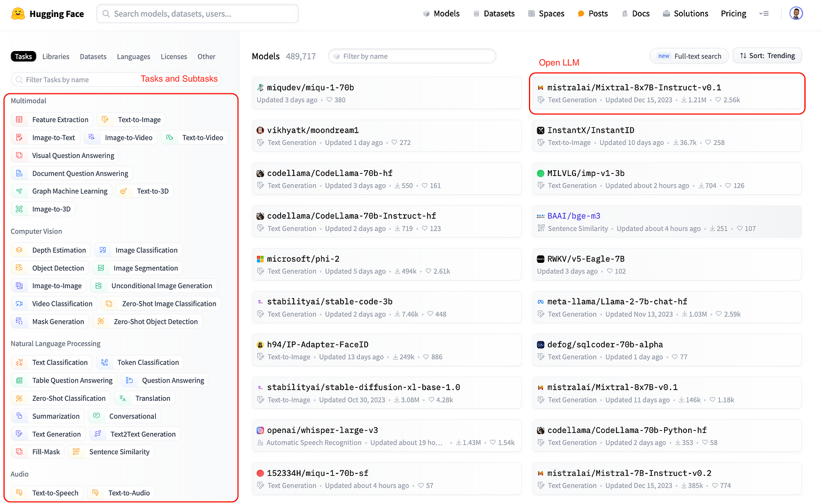822x504 pixels.
Task: Open the overflow chevron menu next to Pricing
Action: (764, 13)
